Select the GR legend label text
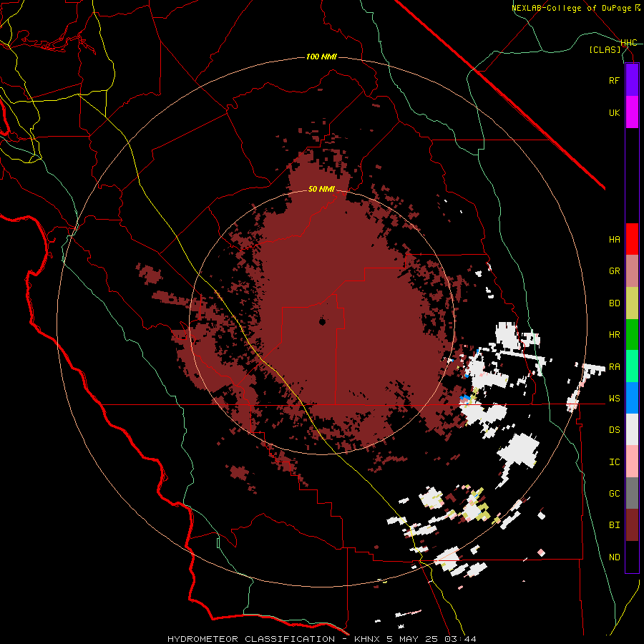This screenshot has width=644, height=644. [x=614, y=271]
